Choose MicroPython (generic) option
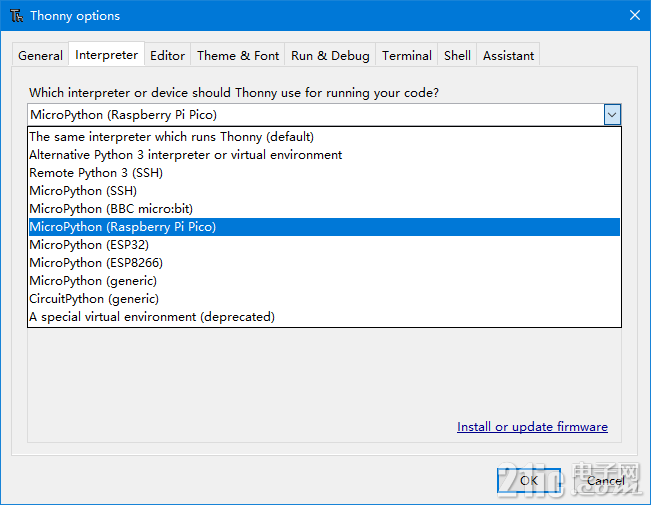This screenshot has height=505, width=651. tap(324, 281)
